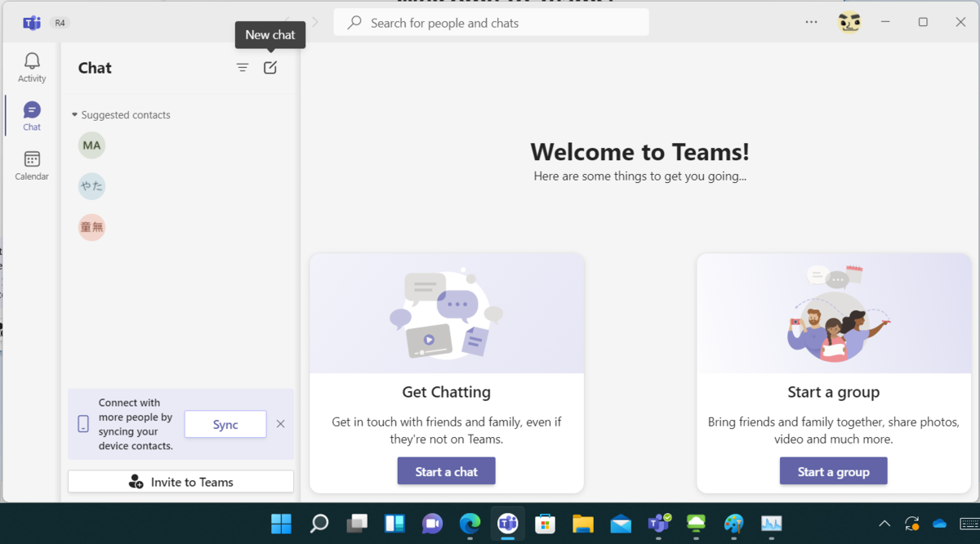This screenshot has width=980, height=544.
Task: Open Settings and more ellipsis menu
Action: [811, 22]
